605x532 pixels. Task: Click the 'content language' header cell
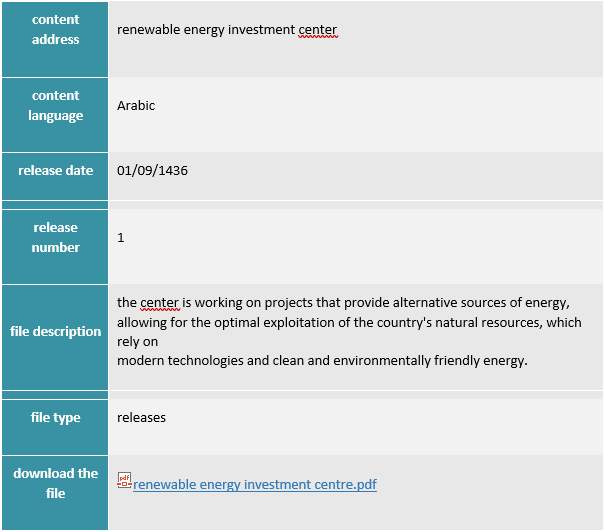click(55, 106)
